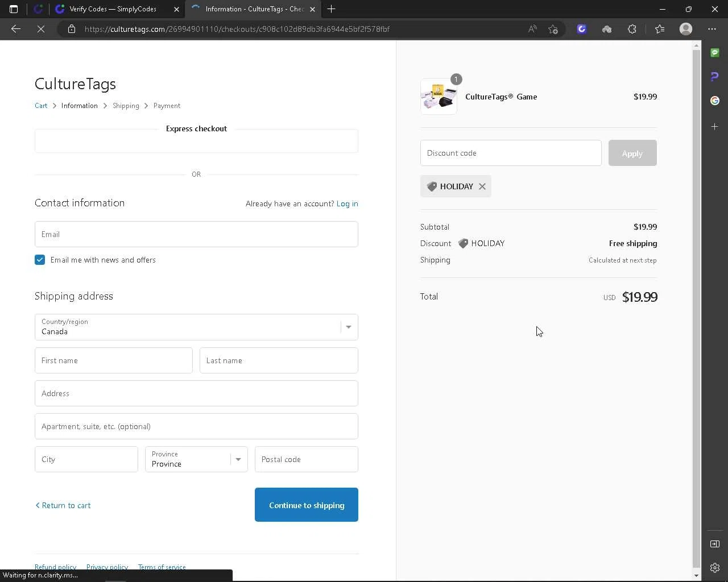Click the Discount code field
The width and height of the screenshot is (728, 582).
[x=511, y=153]
